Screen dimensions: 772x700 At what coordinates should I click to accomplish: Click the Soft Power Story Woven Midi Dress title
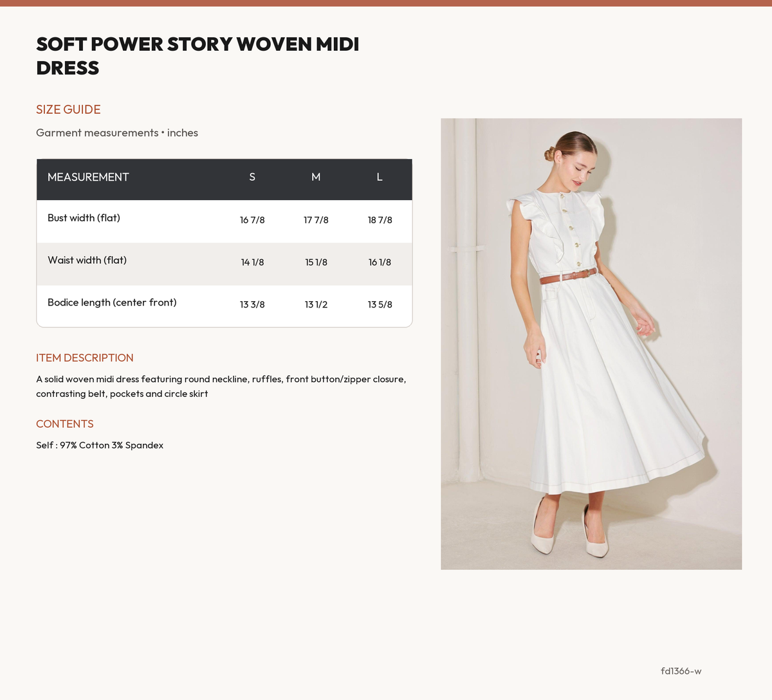pyautogui.click(x=198, y=56)
